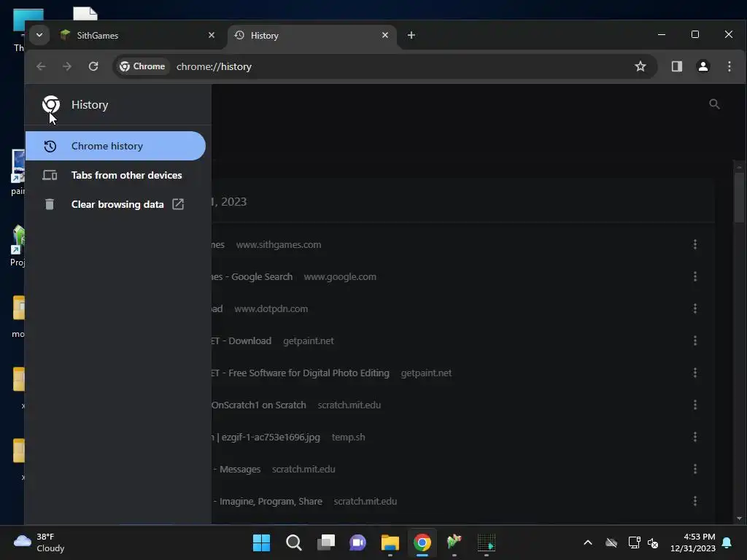Open actions menu for www.sithgames.com entry
The image size is (747, 560).
[x=695, y=245]
